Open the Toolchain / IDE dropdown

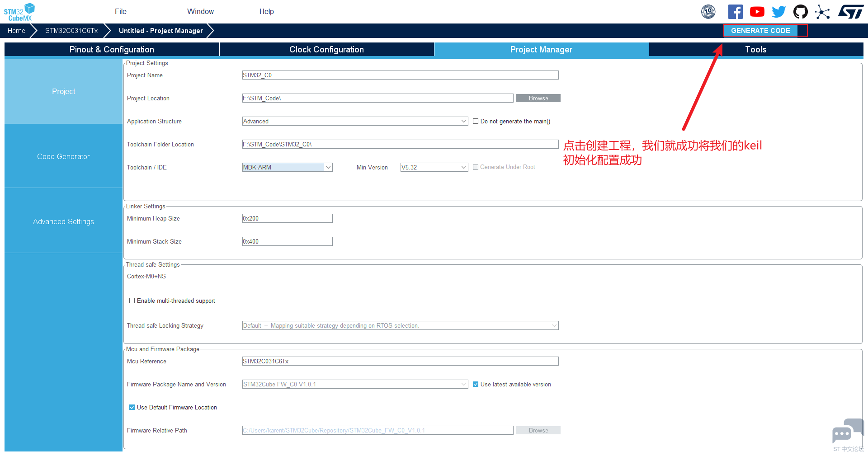coord(288,167)
